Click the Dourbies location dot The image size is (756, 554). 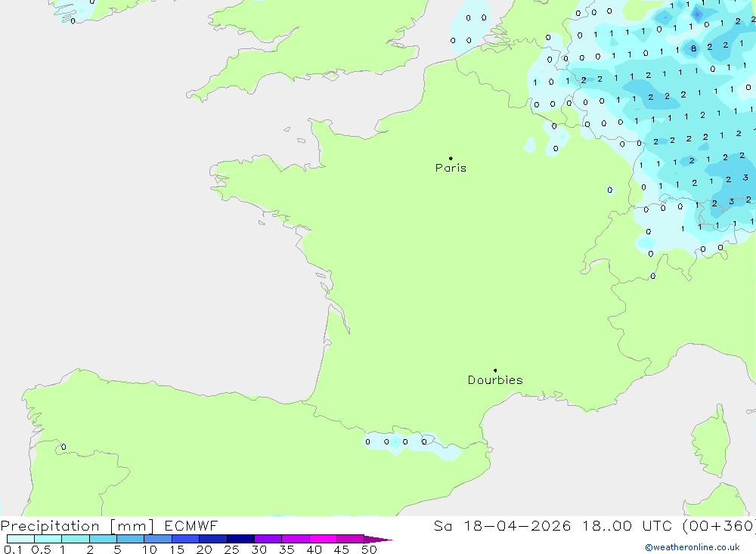click(x=495, y=370)
